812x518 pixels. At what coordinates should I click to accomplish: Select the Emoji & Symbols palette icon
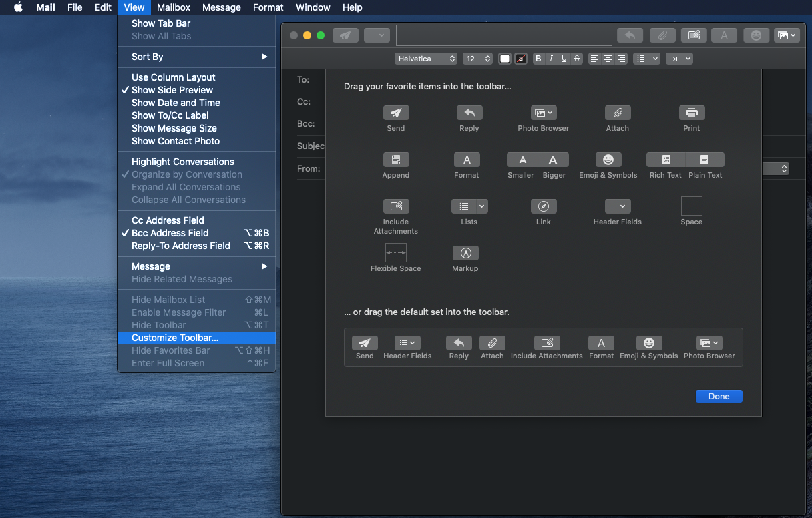(608, 160)
